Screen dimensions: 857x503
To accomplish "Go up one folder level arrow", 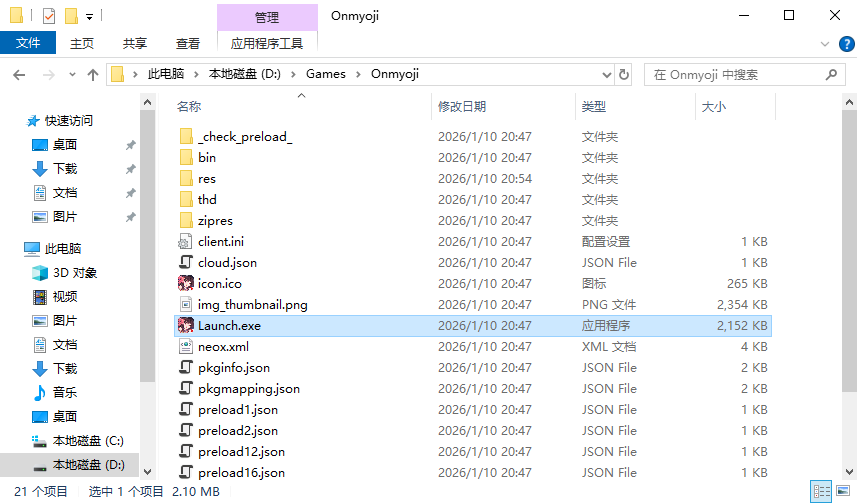I will [93, 75].
